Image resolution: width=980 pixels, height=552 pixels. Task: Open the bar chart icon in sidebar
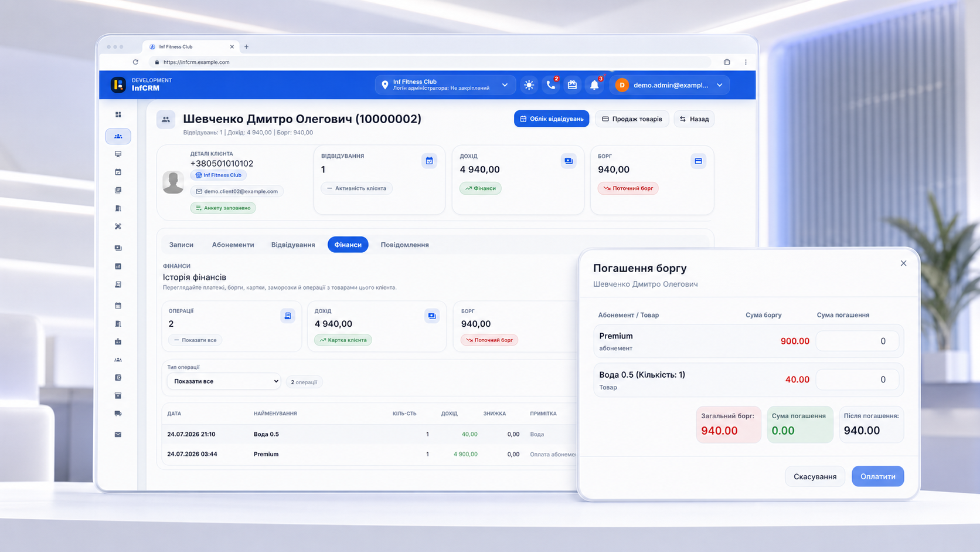(x=118, y=266)
